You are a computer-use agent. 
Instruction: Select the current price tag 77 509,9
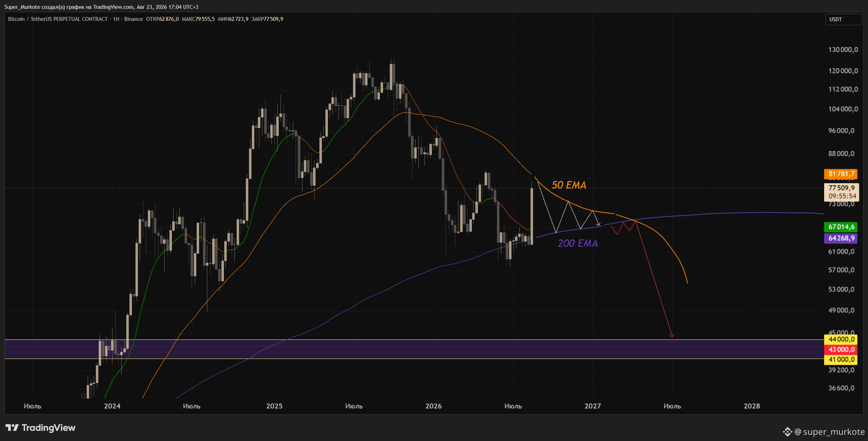point(841,188)
